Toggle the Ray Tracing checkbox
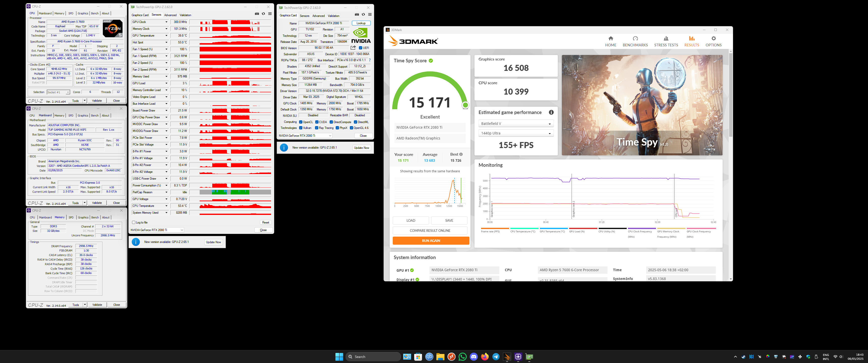 [317, 128]
